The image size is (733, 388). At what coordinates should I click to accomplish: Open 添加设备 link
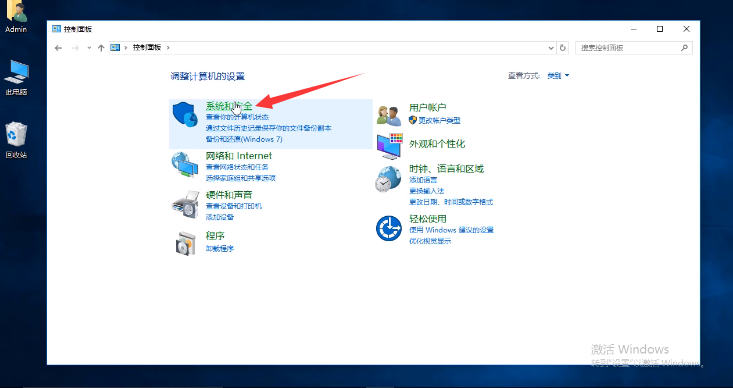tap(220, 217)
